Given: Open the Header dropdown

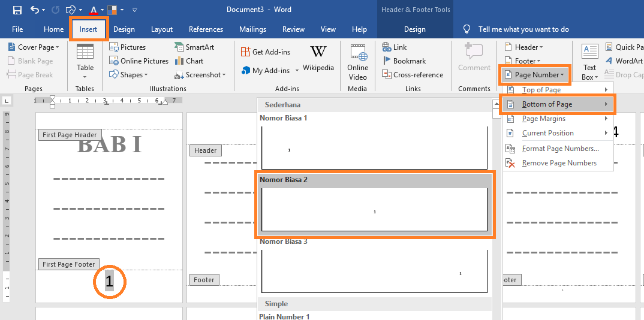Looking at the screenshot, I should pos(523,47).
